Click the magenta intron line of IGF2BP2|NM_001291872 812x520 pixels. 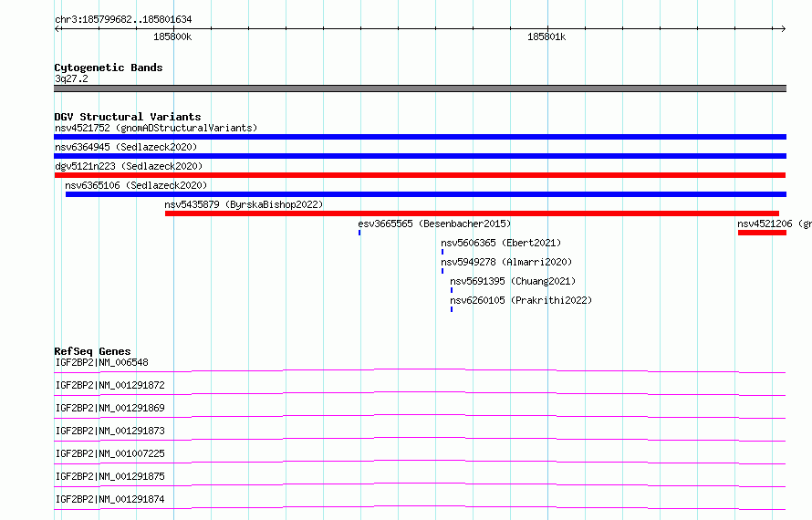click(x=420, y=393)
